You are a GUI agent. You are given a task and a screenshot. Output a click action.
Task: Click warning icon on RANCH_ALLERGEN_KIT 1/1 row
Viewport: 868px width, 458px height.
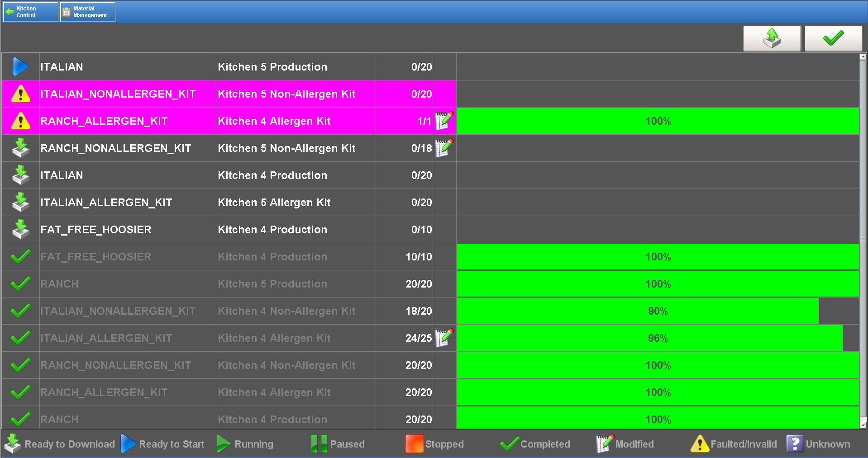(20, 121)
